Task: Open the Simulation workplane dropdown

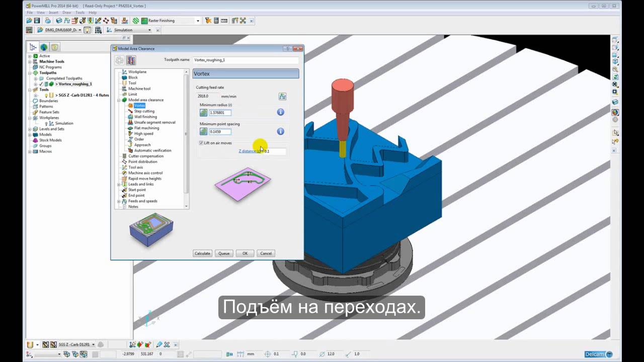Action: 149,30
